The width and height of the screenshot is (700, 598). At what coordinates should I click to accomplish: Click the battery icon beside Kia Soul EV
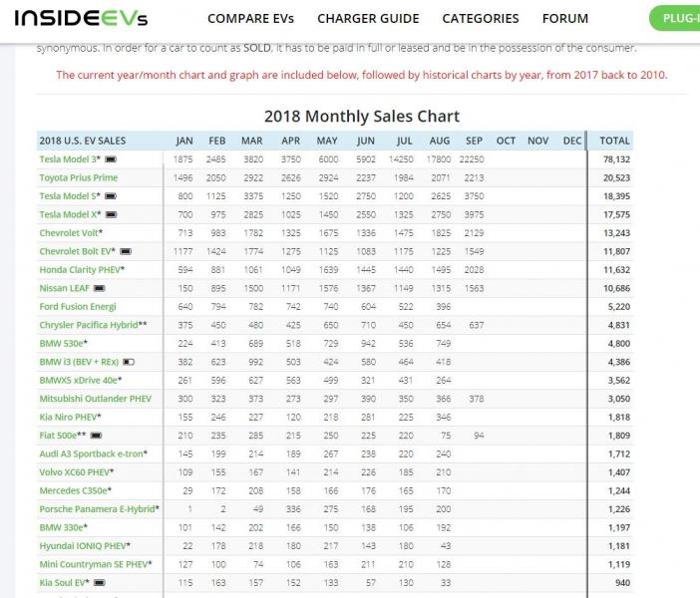pyautogui.click(x=98, y=582)
